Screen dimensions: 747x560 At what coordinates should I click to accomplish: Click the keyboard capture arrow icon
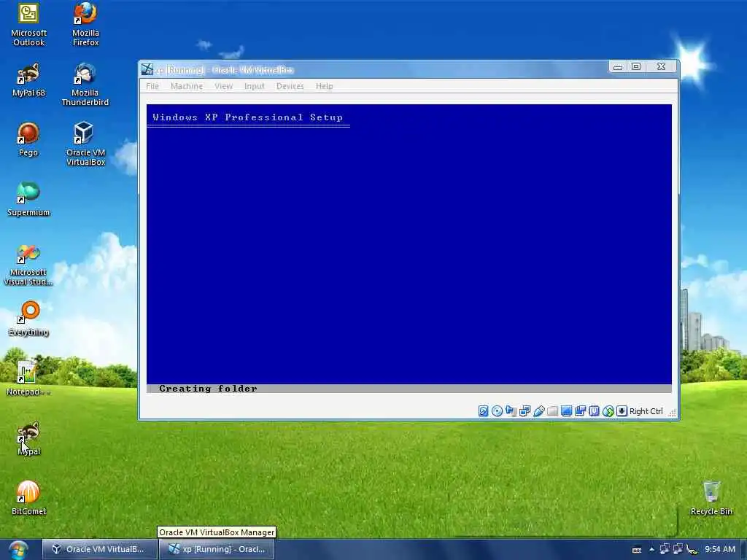(x=622, y=411)
